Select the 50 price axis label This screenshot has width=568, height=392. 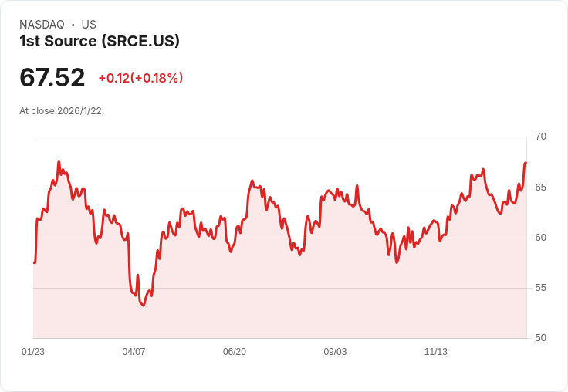point(540,338)
